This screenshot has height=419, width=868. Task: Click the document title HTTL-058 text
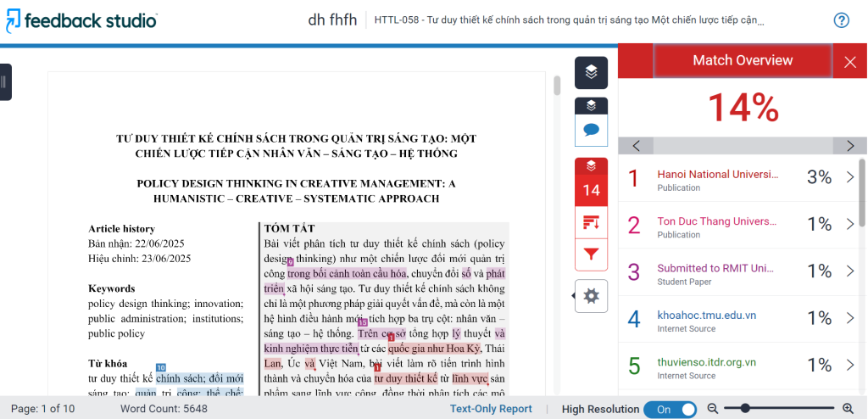pyautogui.click(x=569, y=21)
